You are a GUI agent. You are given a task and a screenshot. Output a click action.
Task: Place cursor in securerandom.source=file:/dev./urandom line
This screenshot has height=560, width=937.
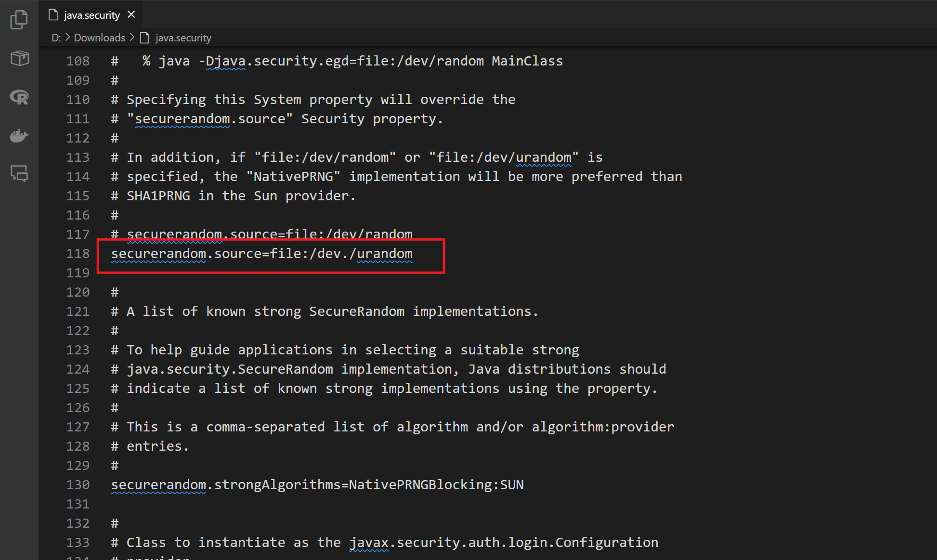click(261, 253)
